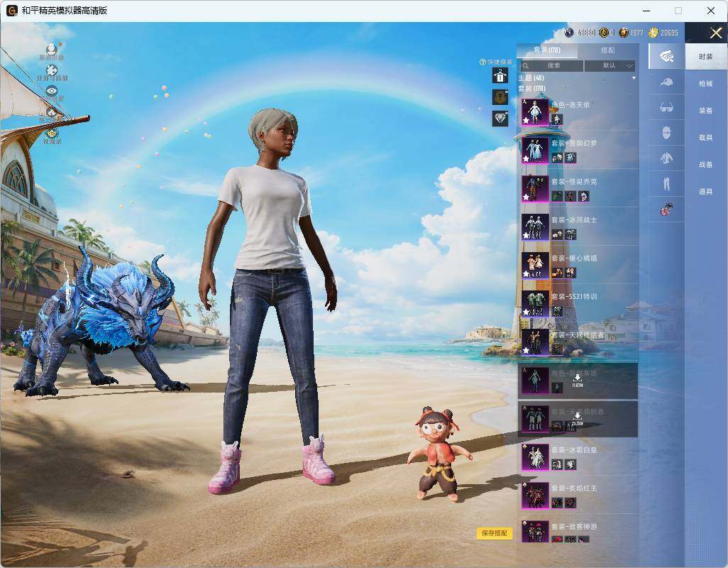Open 分解与拆解 puzzle icon
728x568 pixels.
52,70
